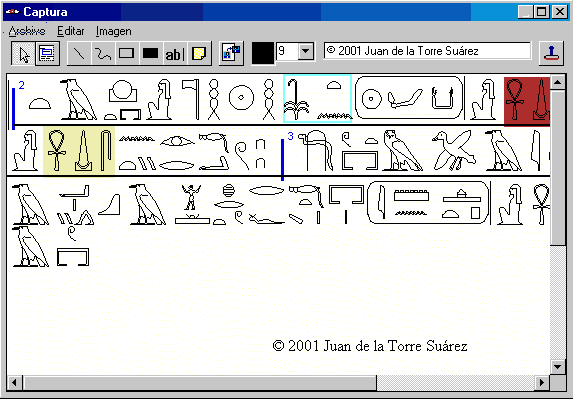Click the yellow highlighted ankh hieroglyph group
This screenshot has width=573, height=399.
79,151
